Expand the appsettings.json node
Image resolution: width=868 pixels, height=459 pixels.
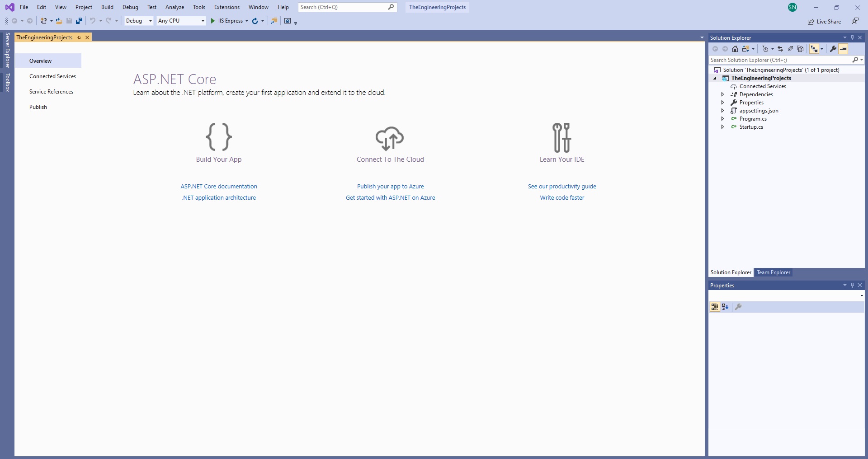coord(722,111)
